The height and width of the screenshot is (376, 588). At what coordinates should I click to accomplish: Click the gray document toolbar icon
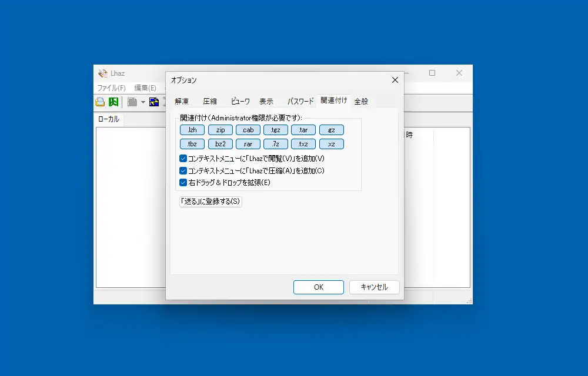pyautogui.click(x=132, y=102)
